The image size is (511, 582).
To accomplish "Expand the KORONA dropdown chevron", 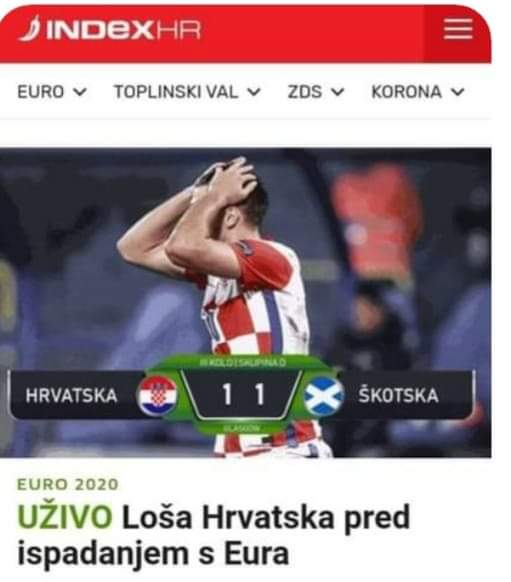I will pos(458,91).
